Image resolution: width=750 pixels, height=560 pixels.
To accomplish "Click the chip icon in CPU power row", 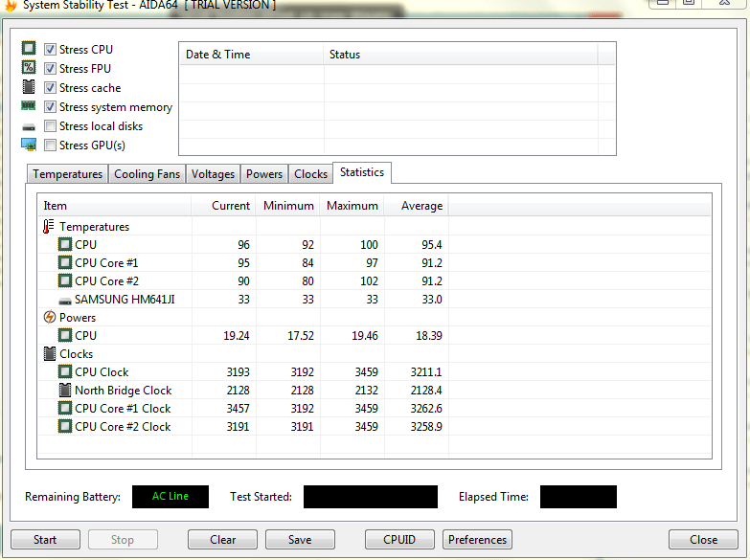I will tap(65, 335).
